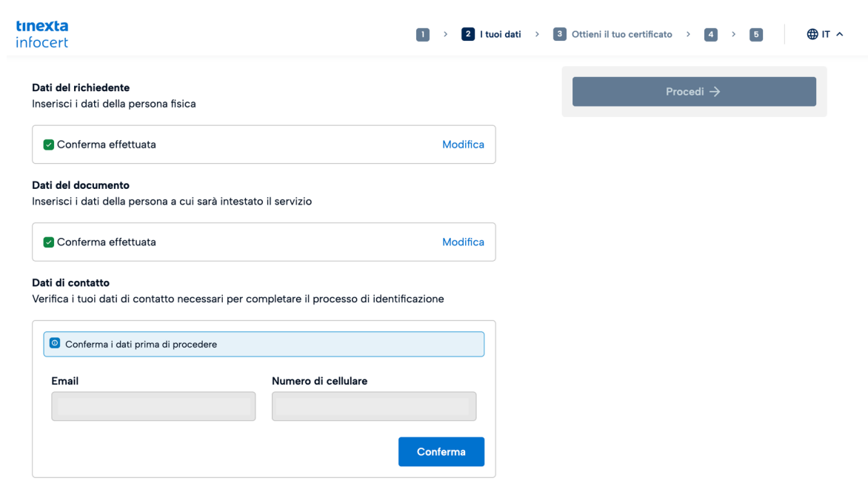Click green checkmark under Dati del richiedente
868x498 pixels.
point(49,145)
